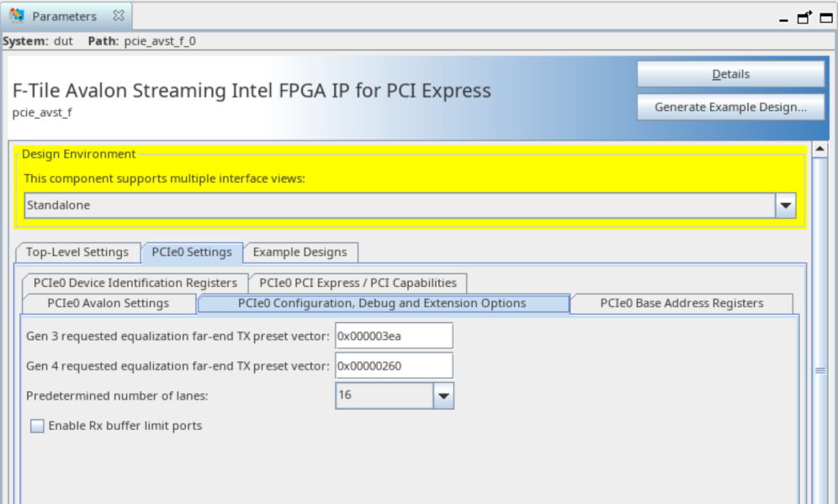
Task: Open the Design Environment Standalone dropdown
Action: click(786, 205)
